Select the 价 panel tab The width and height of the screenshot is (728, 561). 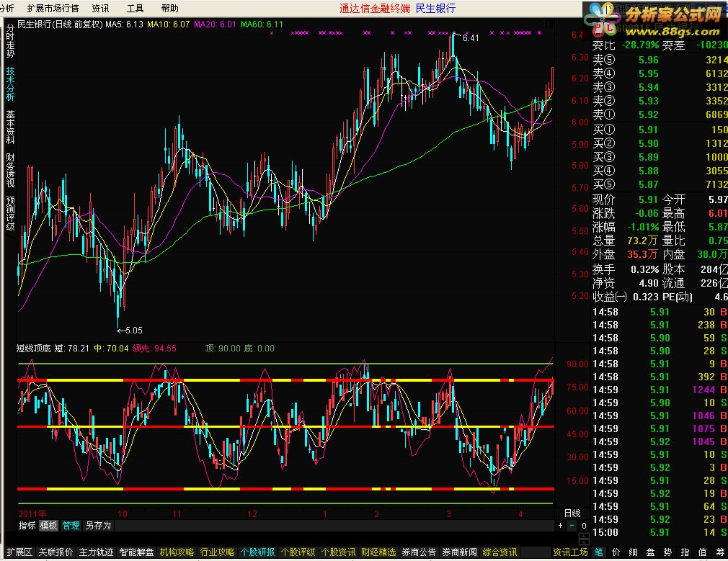616,552
